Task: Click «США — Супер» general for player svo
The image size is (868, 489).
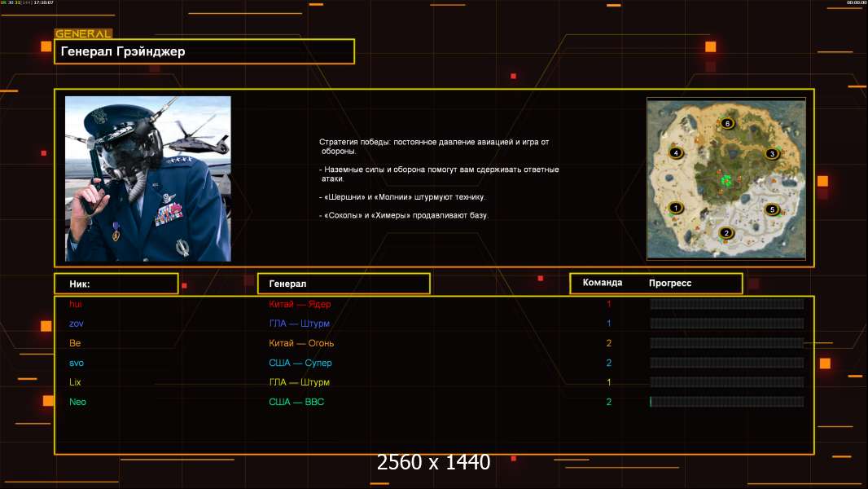Action: tap(300, 363)
